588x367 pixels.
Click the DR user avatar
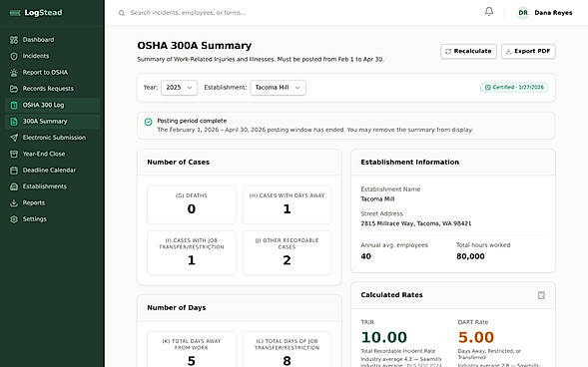point(523,13)
